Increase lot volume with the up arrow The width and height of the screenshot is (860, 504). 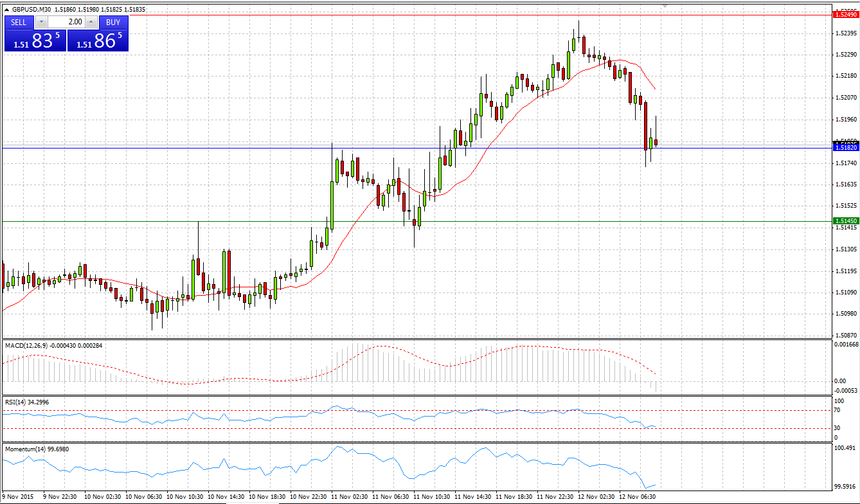pos(91,22)
